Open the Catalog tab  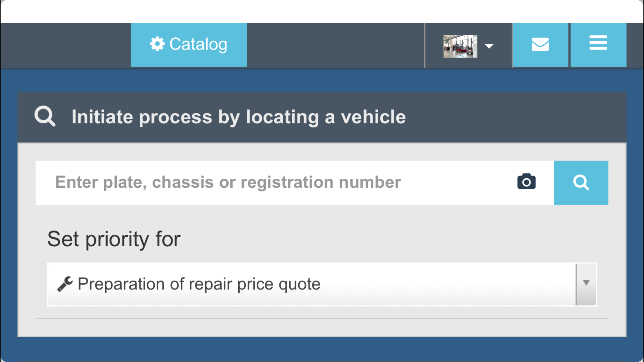click(x=189, y=45)
